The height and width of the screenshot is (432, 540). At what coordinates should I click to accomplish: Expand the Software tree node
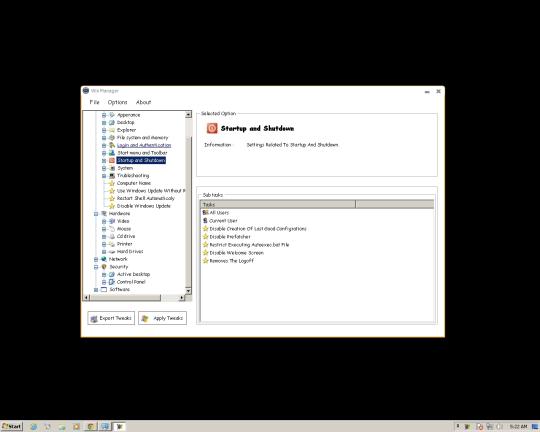pos(96,289)
